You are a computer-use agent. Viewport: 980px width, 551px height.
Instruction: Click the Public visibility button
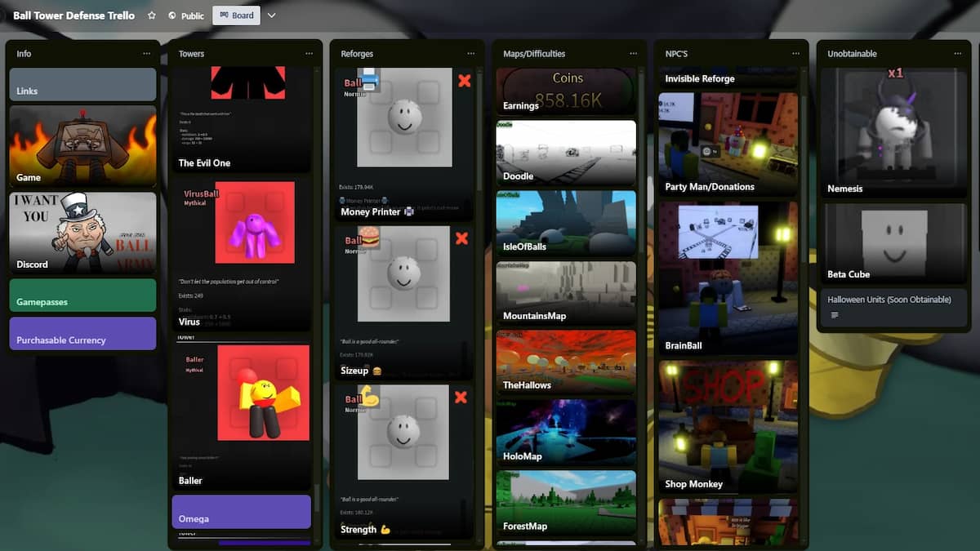pyautogui.click(x=186, y=16)
